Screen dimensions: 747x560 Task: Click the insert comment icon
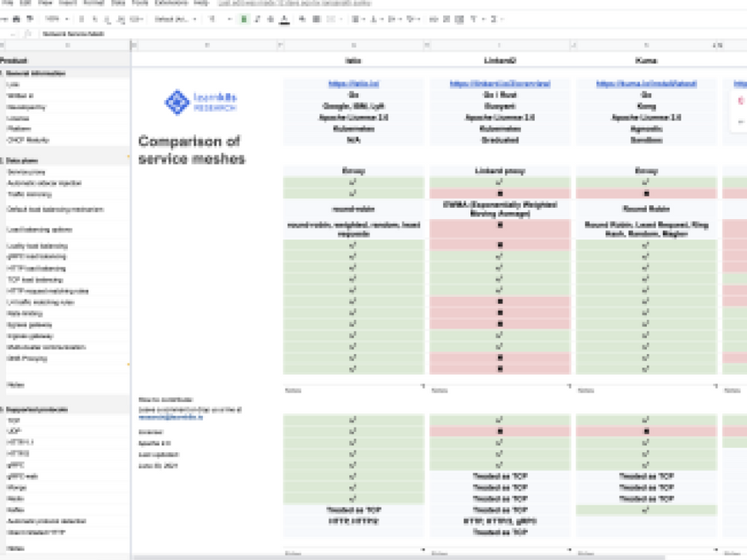447,19
